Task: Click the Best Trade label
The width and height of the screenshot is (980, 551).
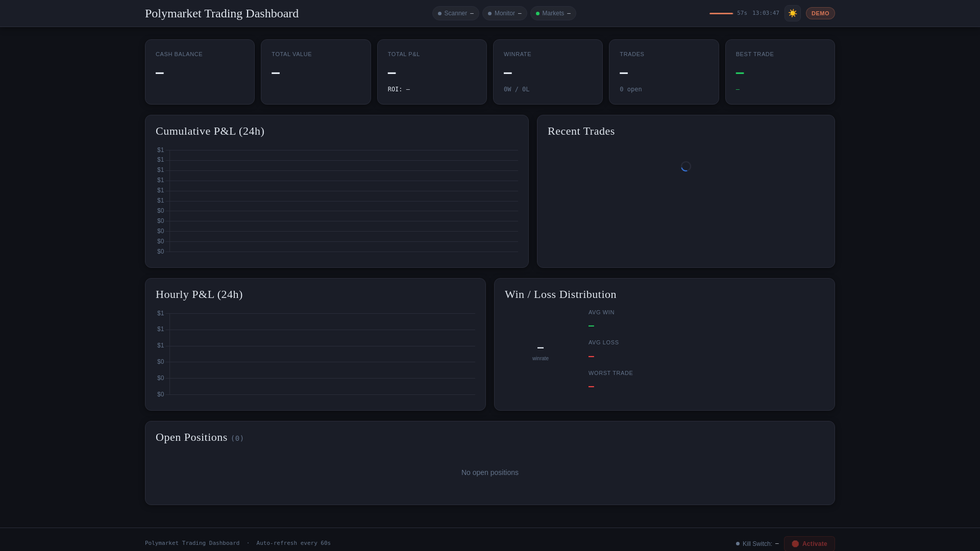Action: click(754, 54)
